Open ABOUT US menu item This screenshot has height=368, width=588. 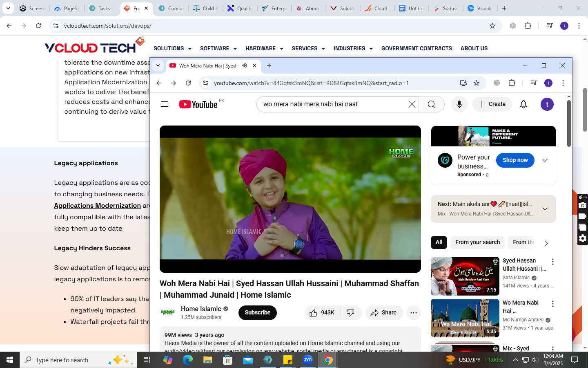pos(474,48)
